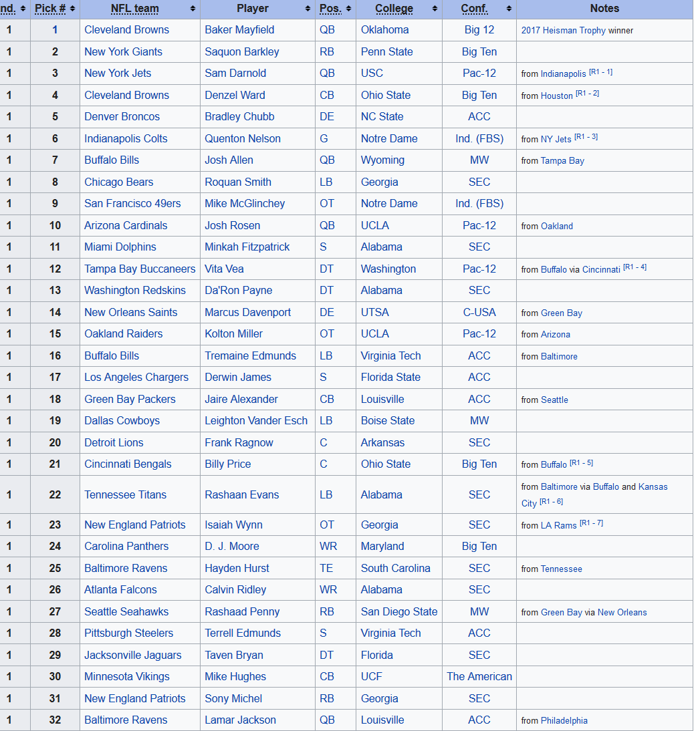Open Josh Allen player link
The image size is (700, 731).
point(229,160)
